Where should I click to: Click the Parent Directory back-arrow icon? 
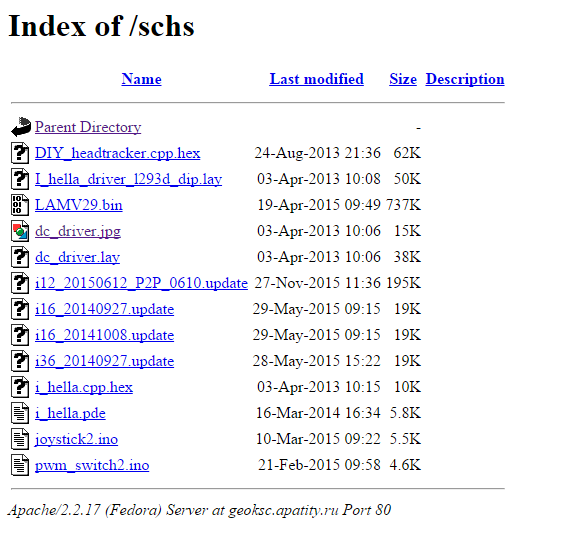21,127
